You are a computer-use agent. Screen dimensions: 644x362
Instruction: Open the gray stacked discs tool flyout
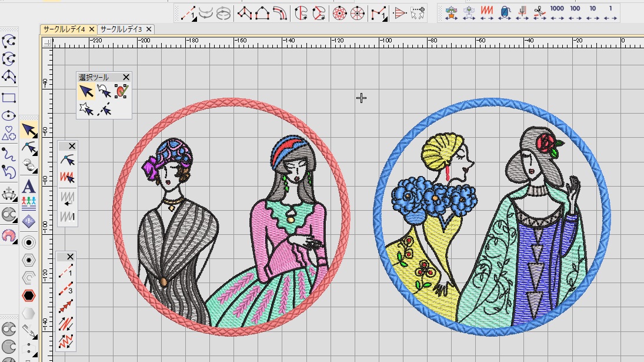(x=29, y=165)
